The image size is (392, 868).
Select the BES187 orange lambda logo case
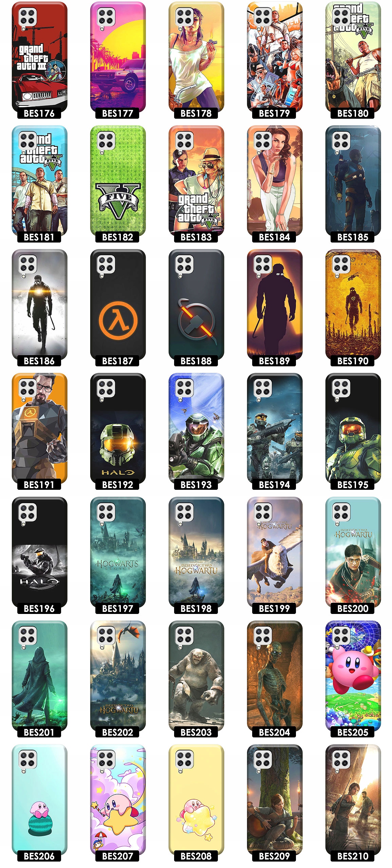118,305
